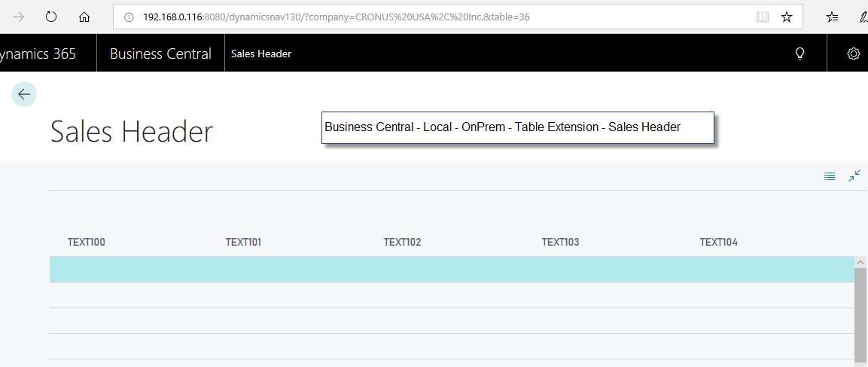Toggle reading view book icon

click(x=763, y=17)
